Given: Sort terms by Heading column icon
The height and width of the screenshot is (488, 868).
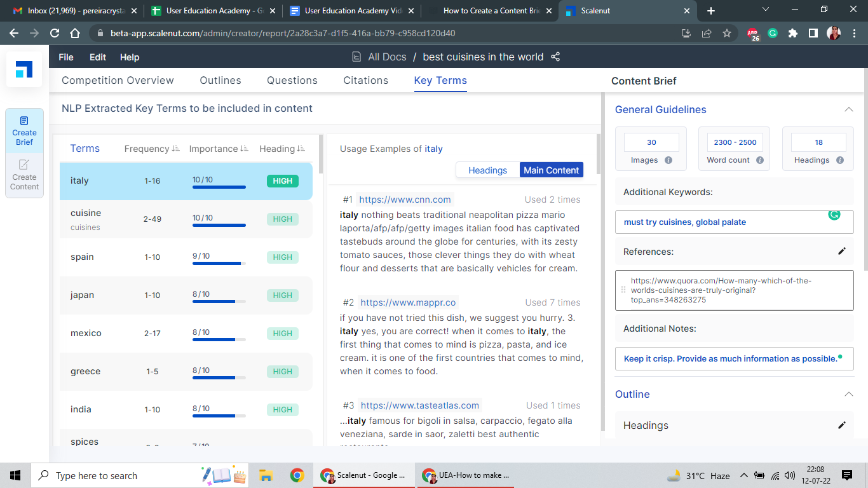Looking at the screenshot, I should [x=301, y=149].
